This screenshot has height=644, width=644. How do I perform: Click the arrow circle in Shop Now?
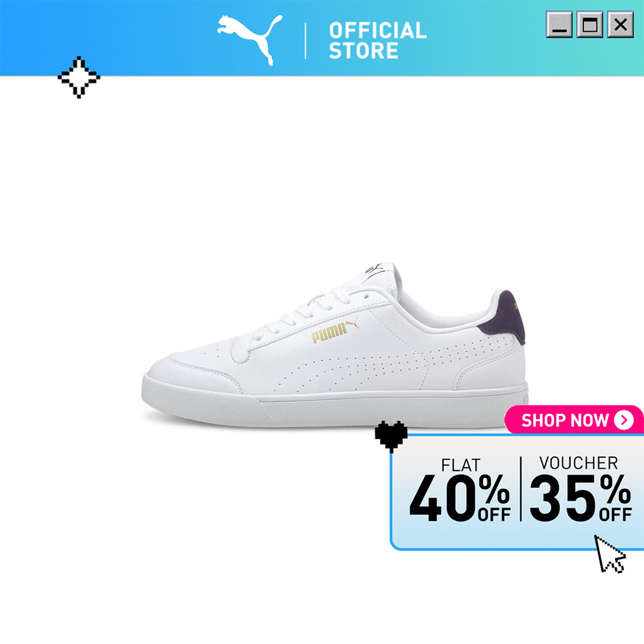(x=624, y=420)
